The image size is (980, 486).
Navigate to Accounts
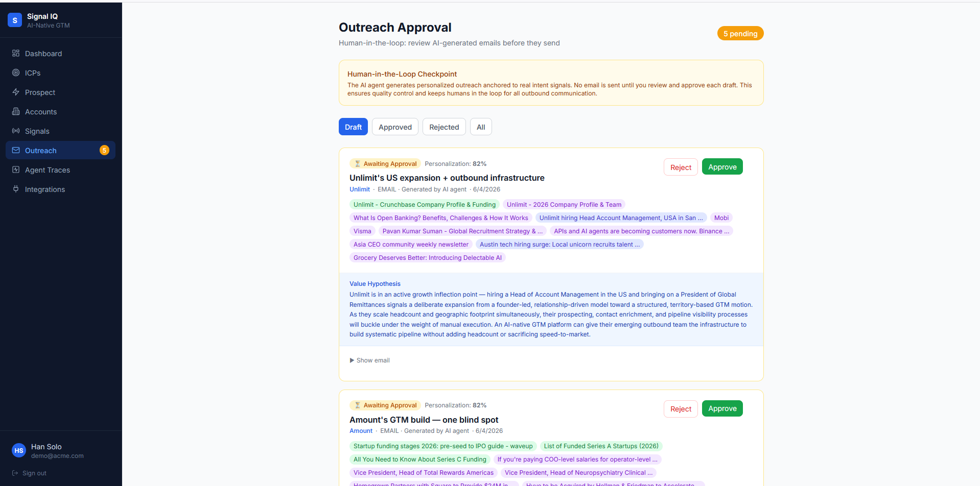[x=60, y=111]
